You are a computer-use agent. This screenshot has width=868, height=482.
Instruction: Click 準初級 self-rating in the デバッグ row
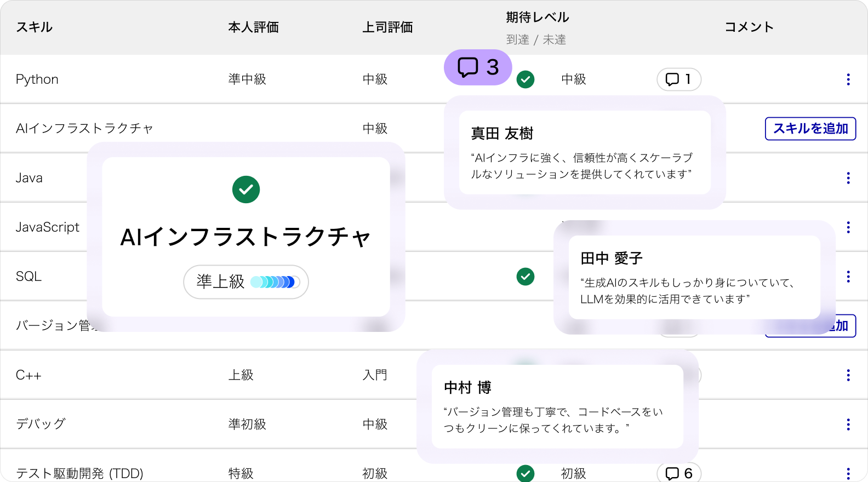click(x=247, y=424)
